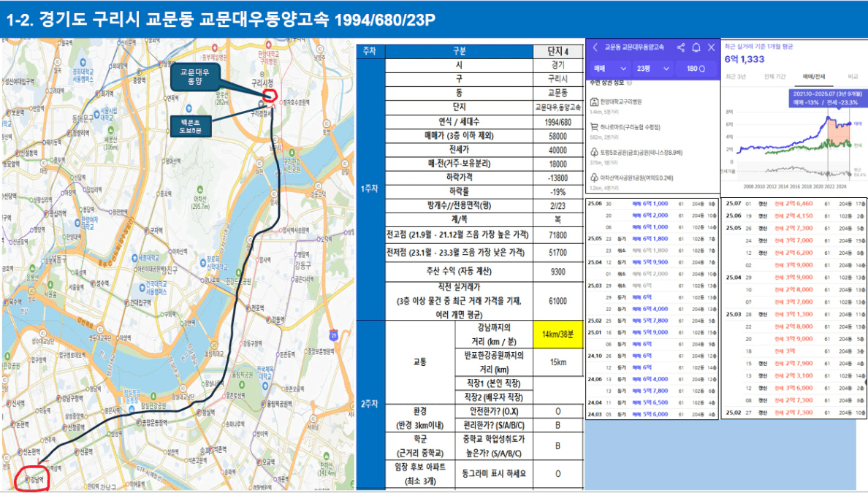Open the notification bell icon
The width and height of the screenshot is (868, 493).
tap(696, 47)
